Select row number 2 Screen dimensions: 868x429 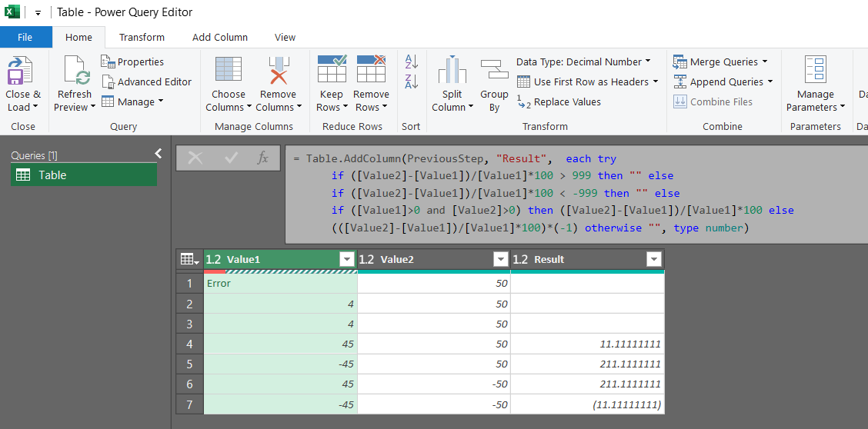coord(190,304)
